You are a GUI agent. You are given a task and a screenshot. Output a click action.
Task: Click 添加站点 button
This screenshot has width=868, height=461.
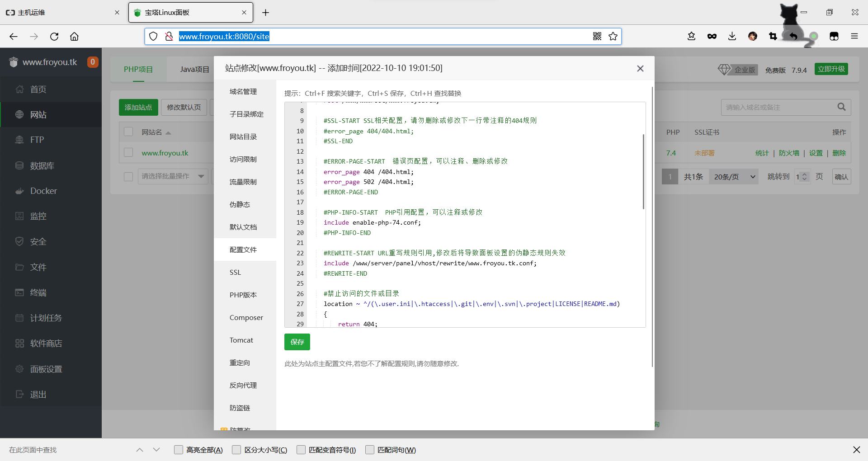click(138, 107)
